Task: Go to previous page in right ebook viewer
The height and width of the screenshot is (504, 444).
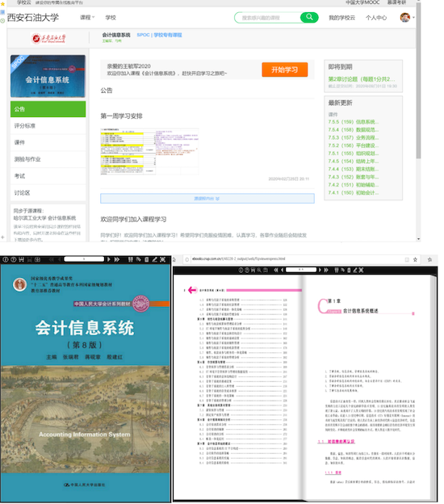Action: click(x=282, y=270)
